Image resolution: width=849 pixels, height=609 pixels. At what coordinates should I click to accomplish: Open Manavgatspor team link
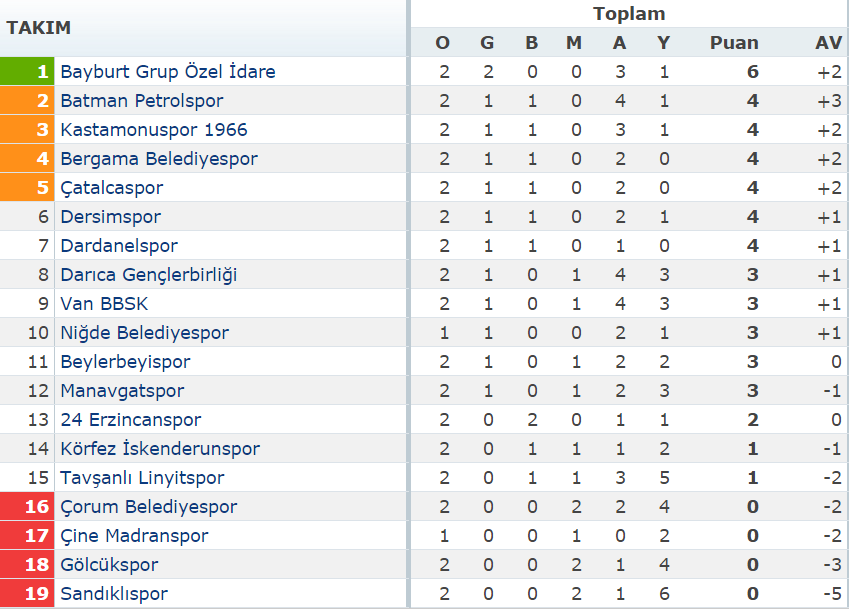[x=122, y=391]
